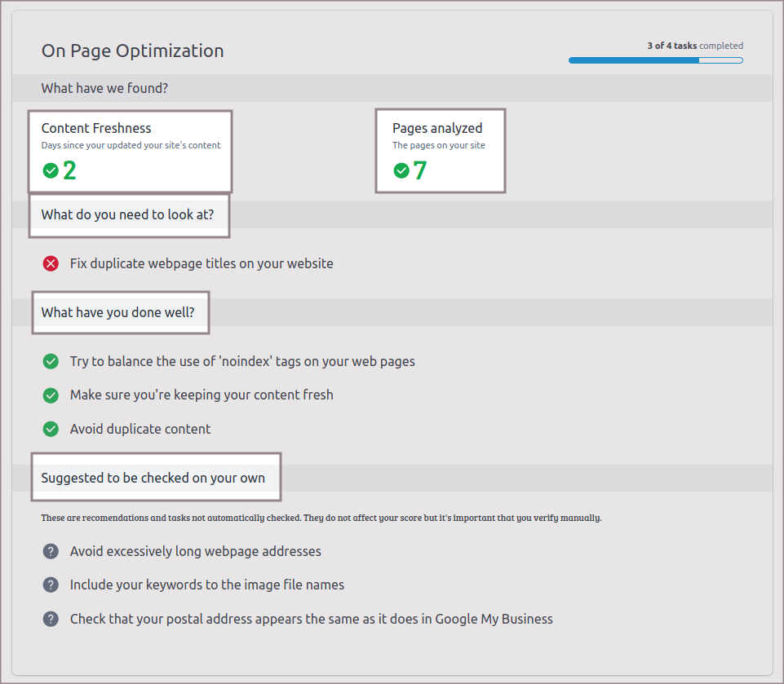784x684 pixels.
Task: Expand the What do you need to look at section
Action: tap(128, 215)
